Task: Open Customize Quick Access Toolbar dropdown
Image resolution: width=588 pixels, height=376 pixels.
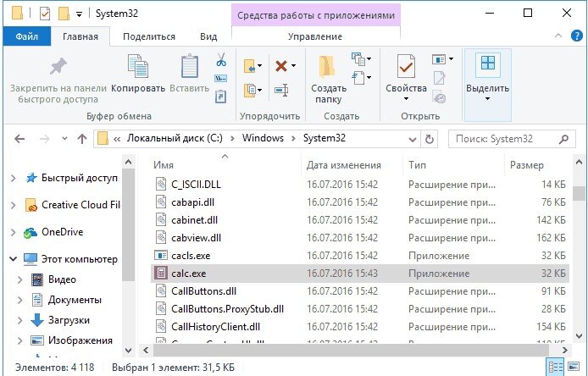Action: [x=79, y=14]
